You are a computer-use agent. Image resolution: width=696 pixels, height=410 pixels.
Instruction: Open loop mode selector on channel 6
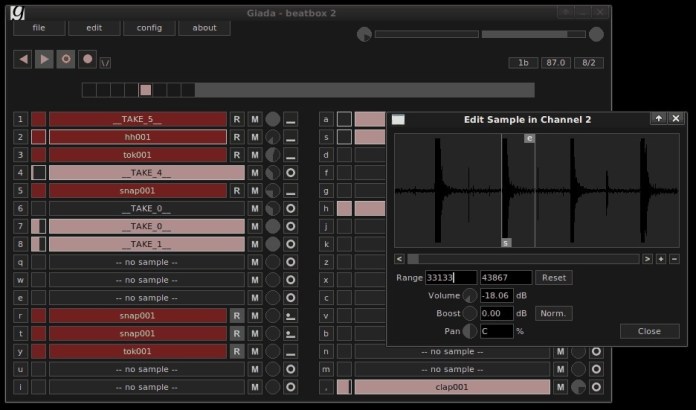[291, 209]
